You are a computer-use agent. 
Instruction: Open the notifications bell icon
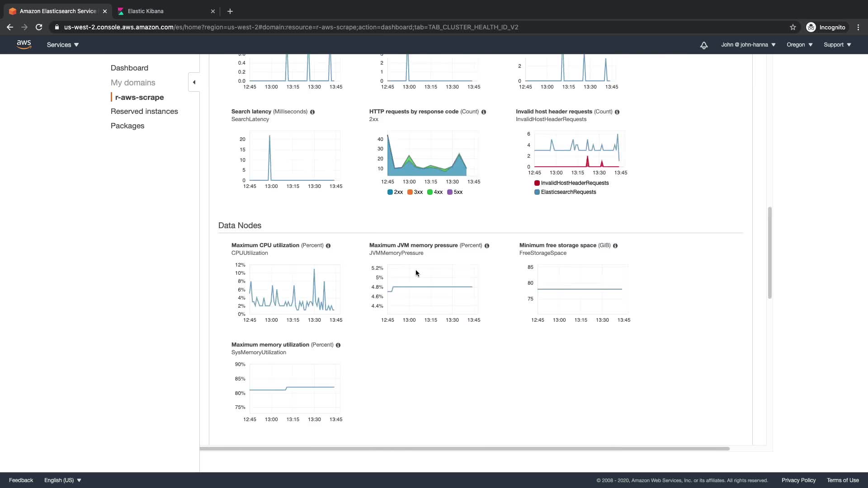pyautogui.click(x=704, y=45)
